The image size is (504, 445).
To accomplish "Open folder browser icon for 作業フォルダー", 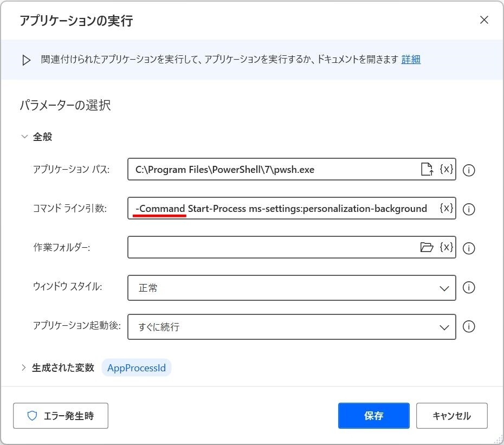I will [x=427, y=247].
